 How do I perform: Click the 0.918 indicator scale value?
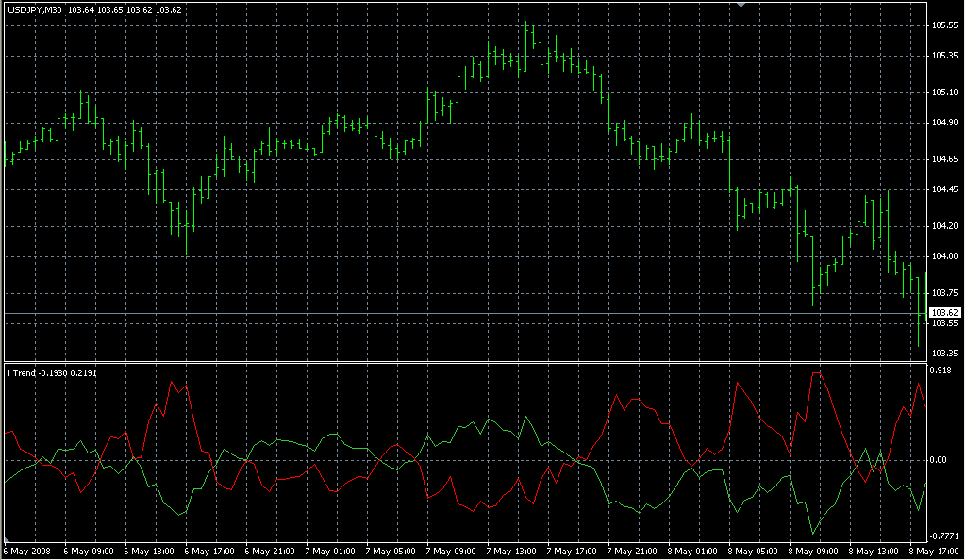[x=942, y=371]
